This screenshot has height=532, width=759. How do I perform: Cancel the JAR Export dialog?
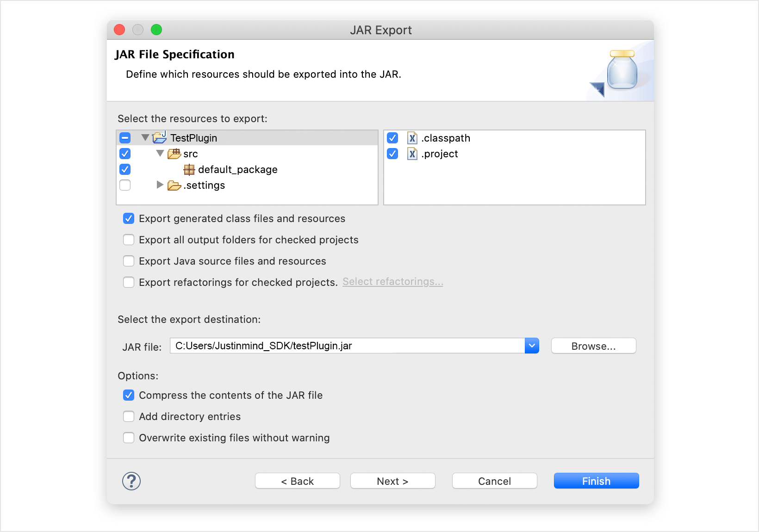[494, 481]
